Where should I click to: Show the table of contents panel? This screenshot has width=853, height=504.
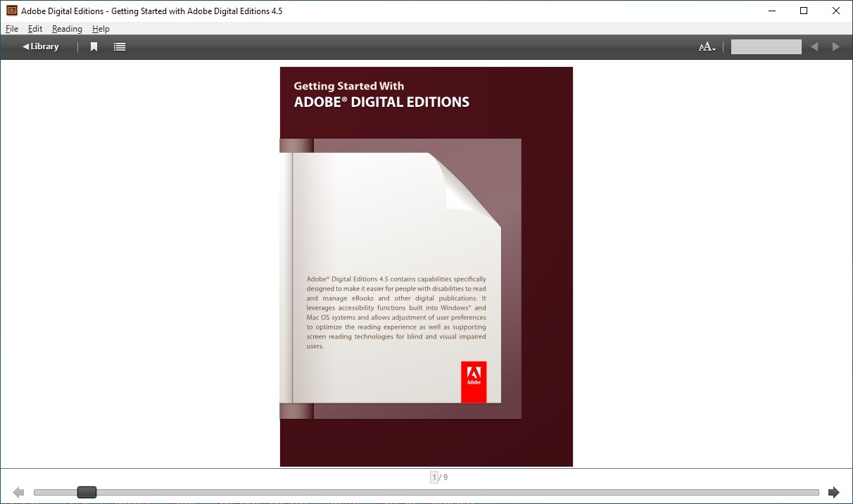point(120,47)
